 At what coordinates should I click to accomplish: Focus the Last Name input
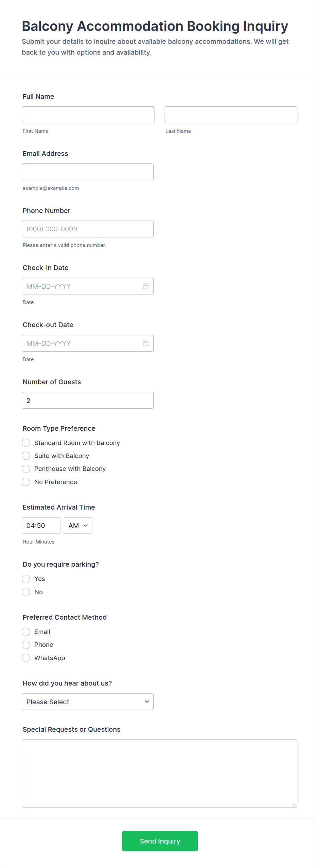(x=231, y=114)
